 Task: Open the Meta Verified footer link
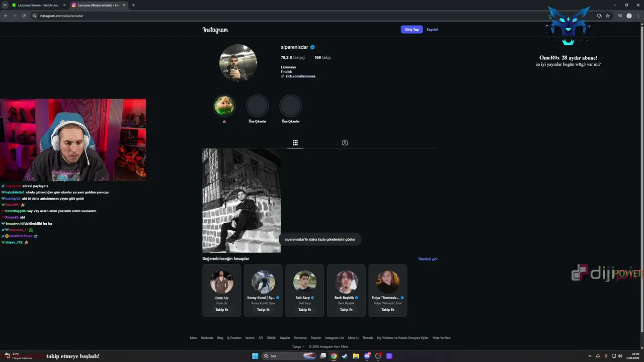pyautogui.click(x=441, y=338)
